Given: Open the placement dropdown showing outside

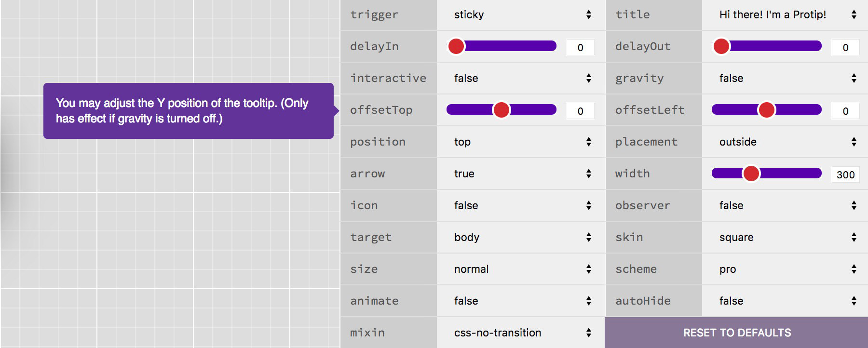Looking at the screenshot, I should [786, 142].
